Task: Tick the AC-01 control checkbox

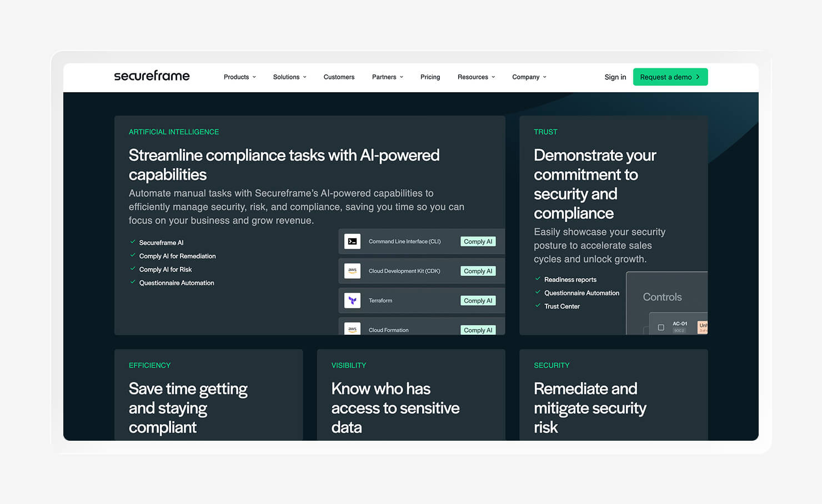Action: pos(661,327)
